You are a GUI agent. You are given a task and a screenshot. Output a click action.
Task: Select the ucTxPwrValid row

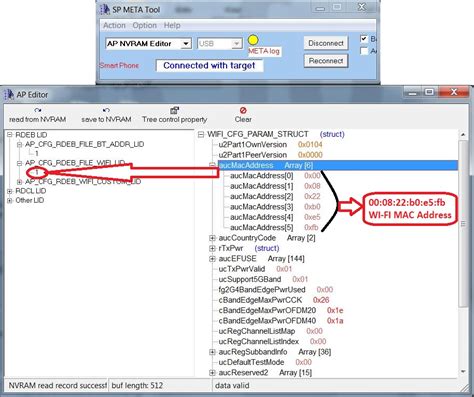255,269
